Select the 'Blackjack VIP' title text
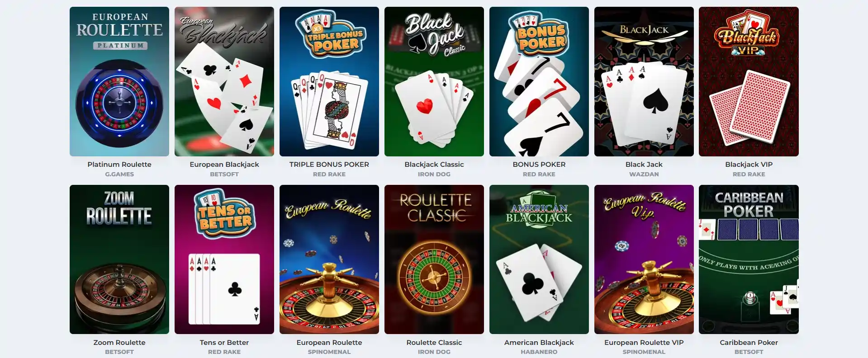 (749, 165)
